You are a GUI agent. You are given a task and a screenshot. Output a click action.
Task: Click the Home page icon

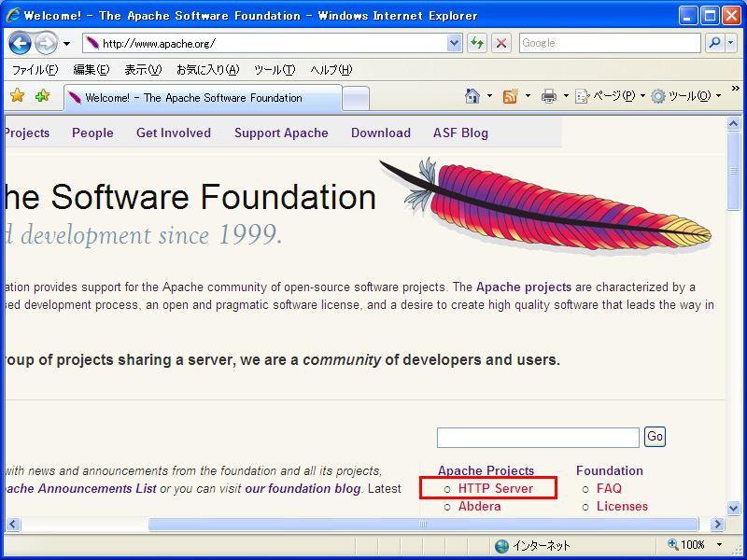tap(472, 96)
